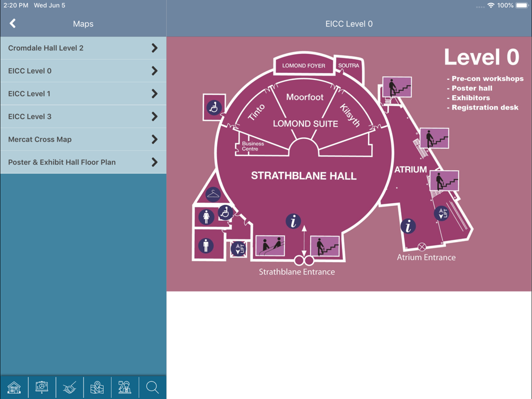This screenshot has height=399, width=532.
Task: Expand the EICC Level 3 chevron
Action: pos(154,117)
